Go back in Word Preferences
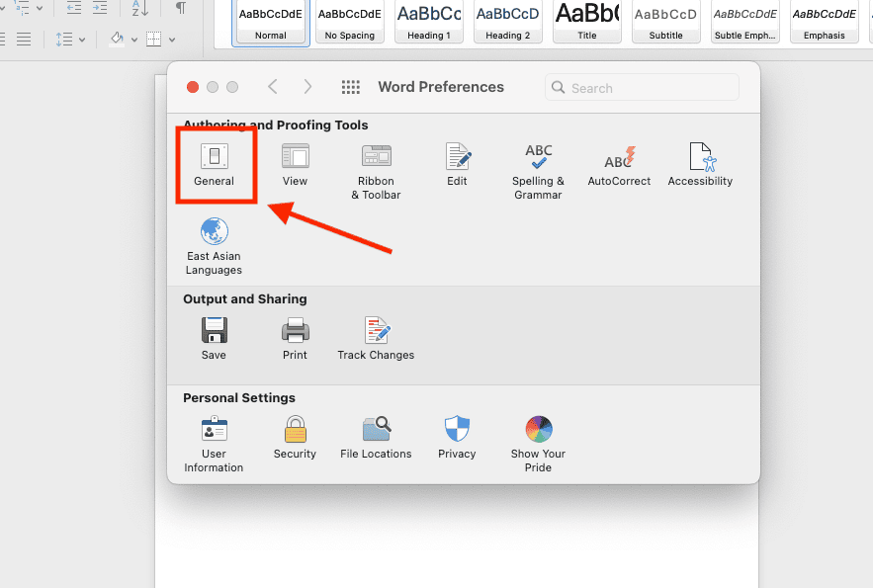This screenshot has height=588, width=873. coord(272,87)
